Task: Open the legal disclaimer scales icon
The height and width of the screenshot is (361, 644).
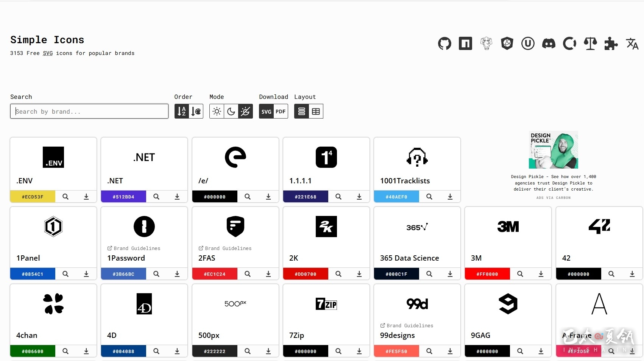Action: (590, 44)
